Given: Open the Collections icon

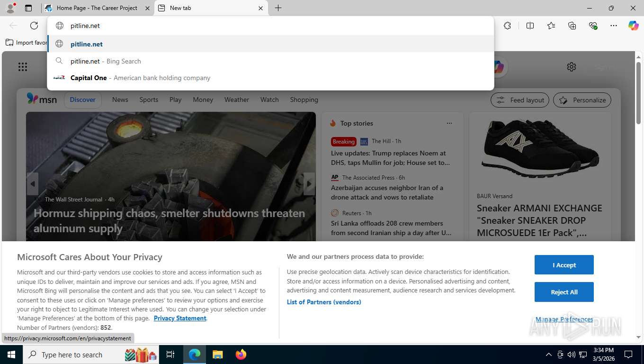Looking at the screenshot, I should pyautogui.click(x=572, y=26).
